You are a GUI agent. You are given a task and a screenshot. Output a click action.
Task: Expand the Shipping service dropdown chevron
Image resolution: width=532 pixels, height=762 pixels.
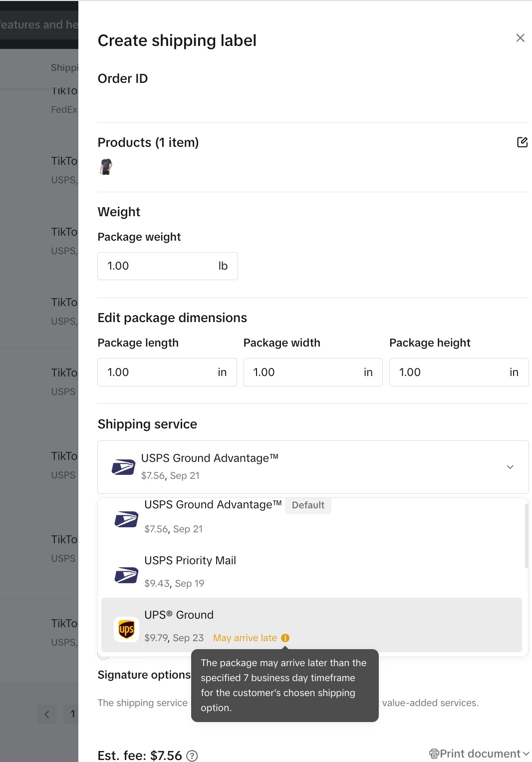click(x=510, y=467)
